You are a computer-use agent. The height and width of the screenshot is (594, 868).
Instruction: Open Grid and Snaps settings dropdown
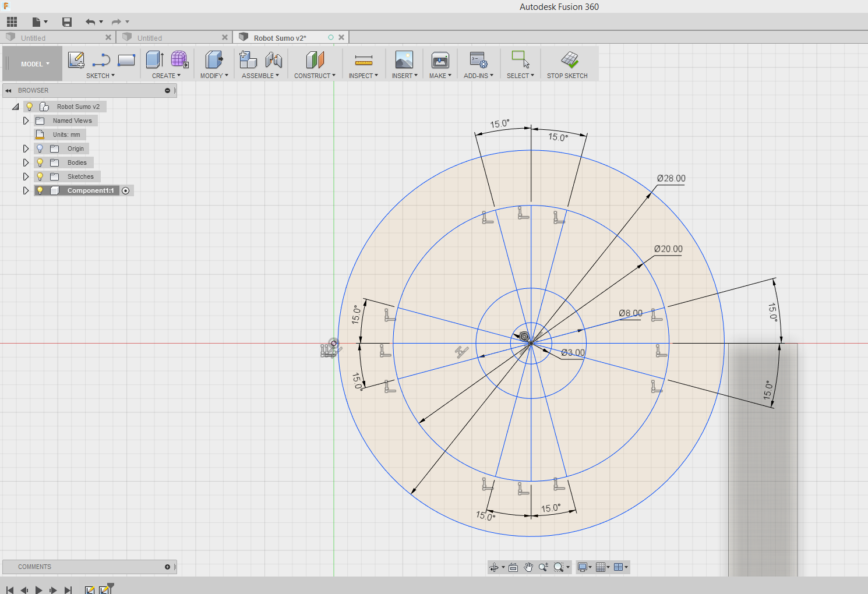pos(603,567)
